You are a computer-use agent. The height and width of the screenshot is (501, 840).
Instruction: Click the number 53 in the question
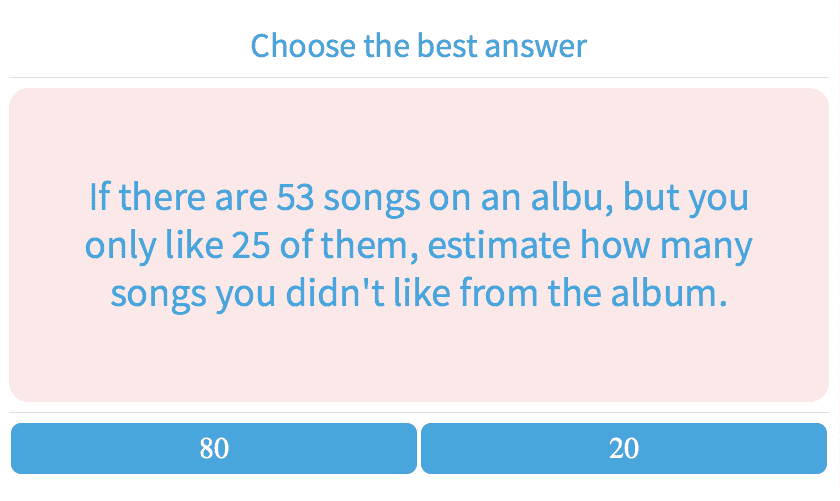(296, 197)
